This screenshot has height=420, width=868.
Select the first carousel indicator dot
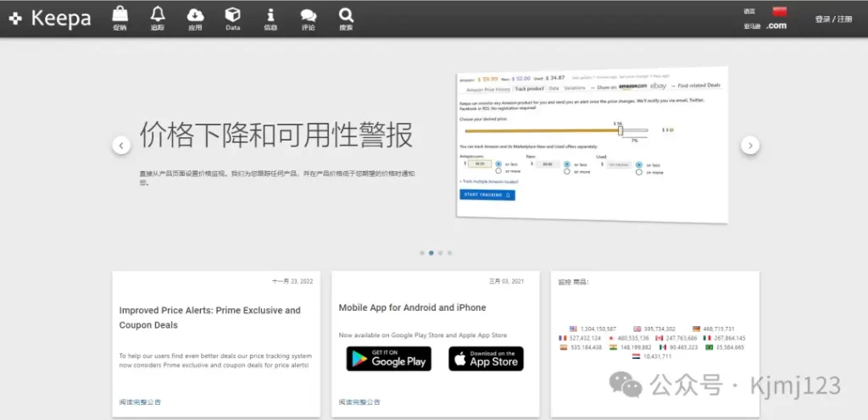(x=422, y=253)
